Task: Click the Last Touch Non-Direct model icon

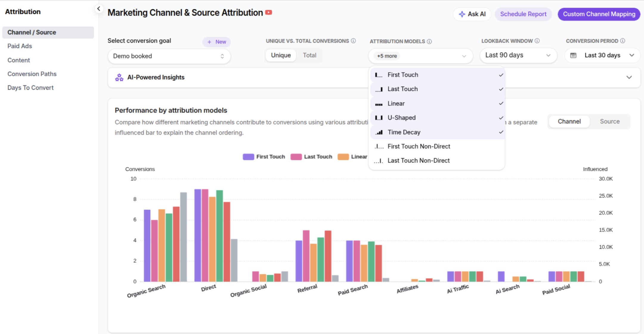Action: (379, 161)
